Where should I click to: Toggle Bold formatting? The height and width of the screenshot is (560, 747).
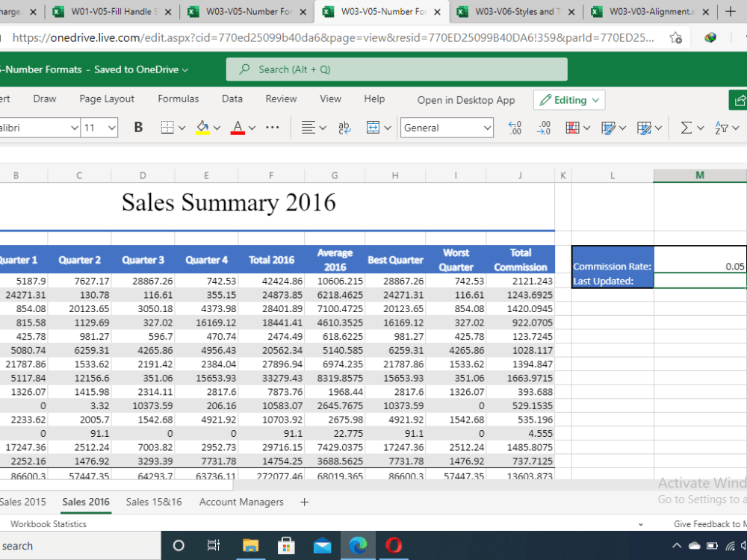138,128
